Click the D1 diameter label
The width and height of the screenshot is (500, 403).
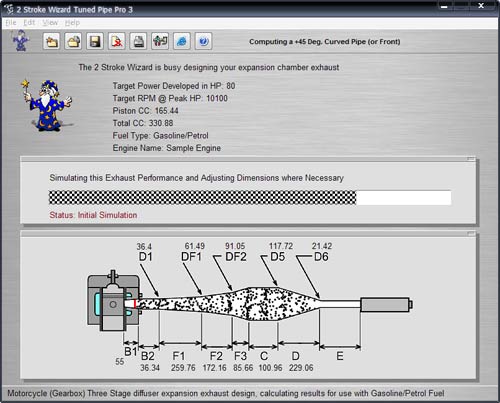[x=146, y=257]
